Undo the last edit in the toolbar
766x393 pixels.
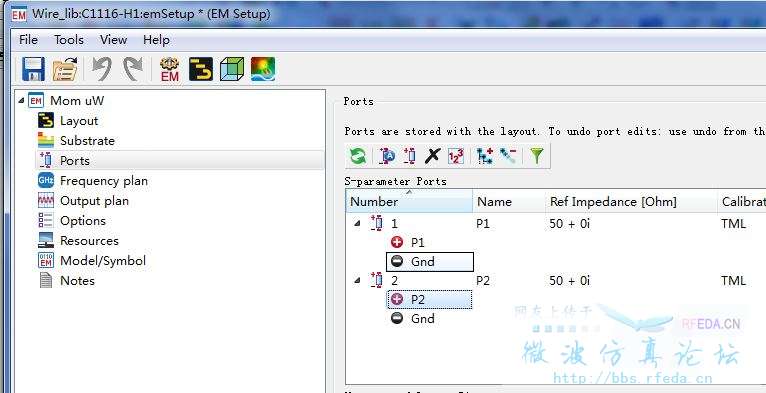(102, 69)
